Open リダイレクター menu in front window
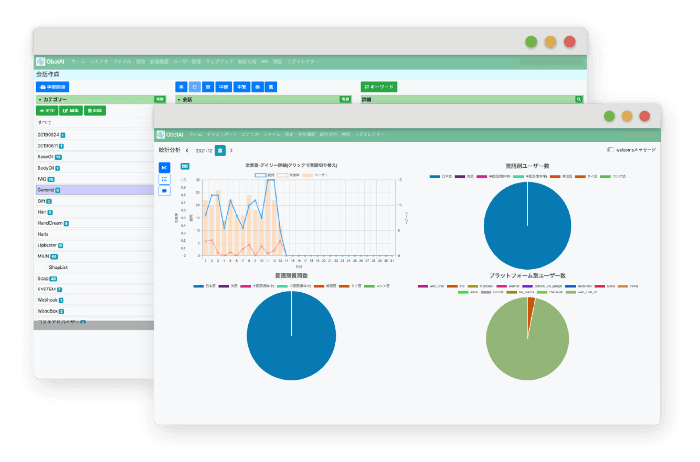Screen dimensions: 700x462 tap(370, 134)
